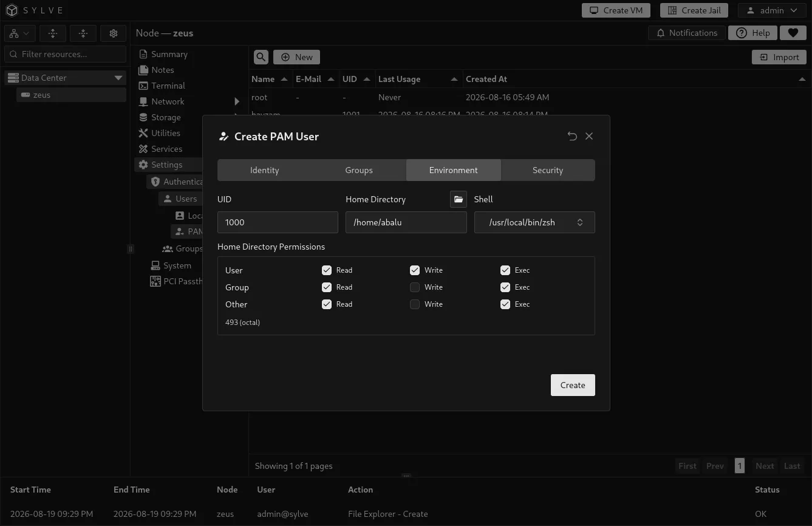Select the Authentication shield item
The width and height of the screenshot is (812, 526).
tap(175, 182)
